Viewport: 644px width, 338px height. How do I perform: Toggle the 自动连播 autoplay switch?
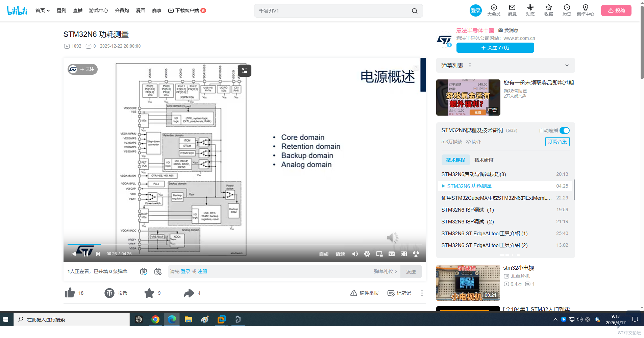[x=564, y=130]
